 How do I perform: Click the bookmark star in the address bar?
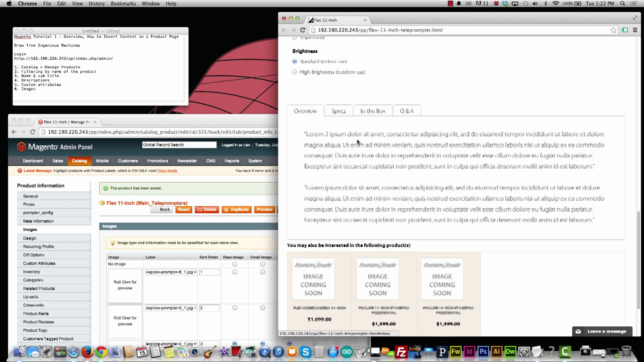(613, 30)
